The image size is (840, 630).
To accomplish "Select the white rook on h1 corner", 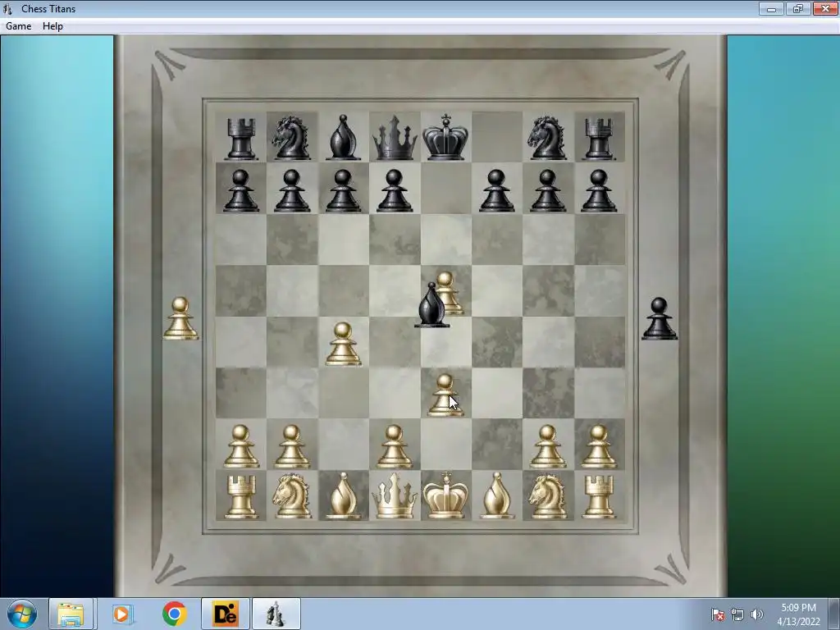I will pyautogui.click(x=599, y=497).
